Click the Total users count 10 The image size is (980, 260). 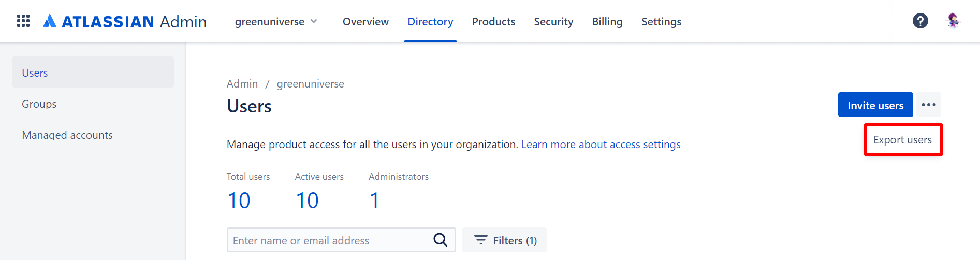239,200
